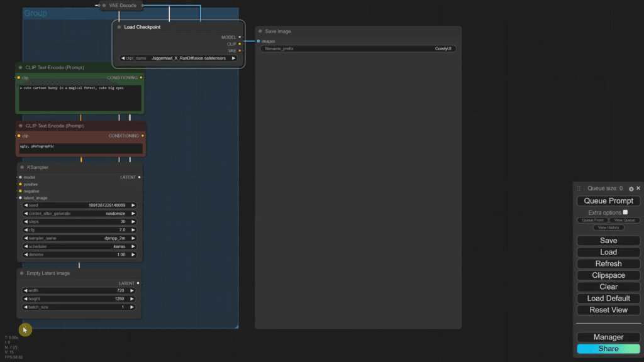This screenshot has width=644, height=362.
Task: Click the denoise value slider
Action: pos(79,255)
